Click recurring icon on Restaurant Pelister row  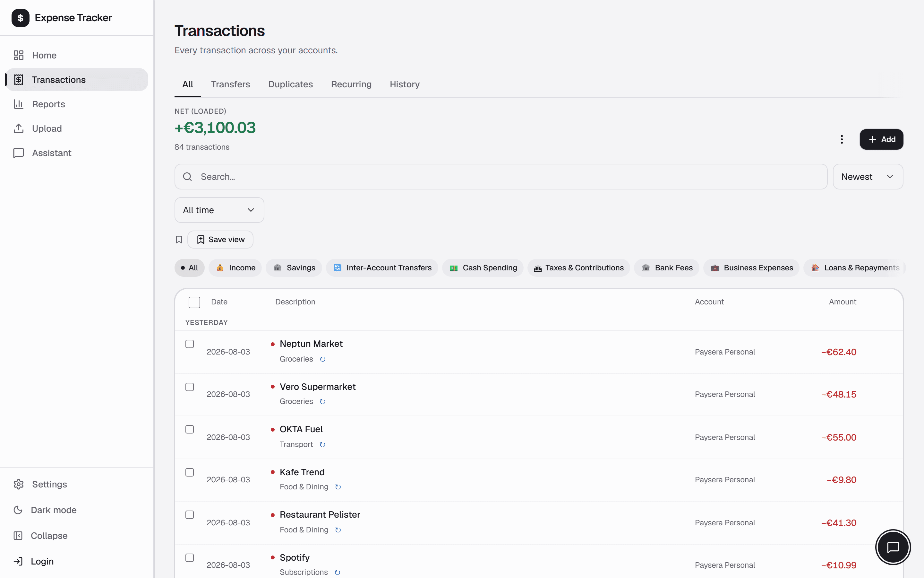coord(338,530)
